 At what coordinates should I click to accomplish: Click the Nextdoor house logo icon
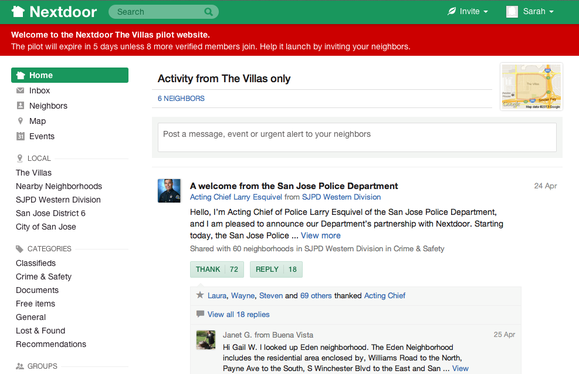tap(18, 12)
